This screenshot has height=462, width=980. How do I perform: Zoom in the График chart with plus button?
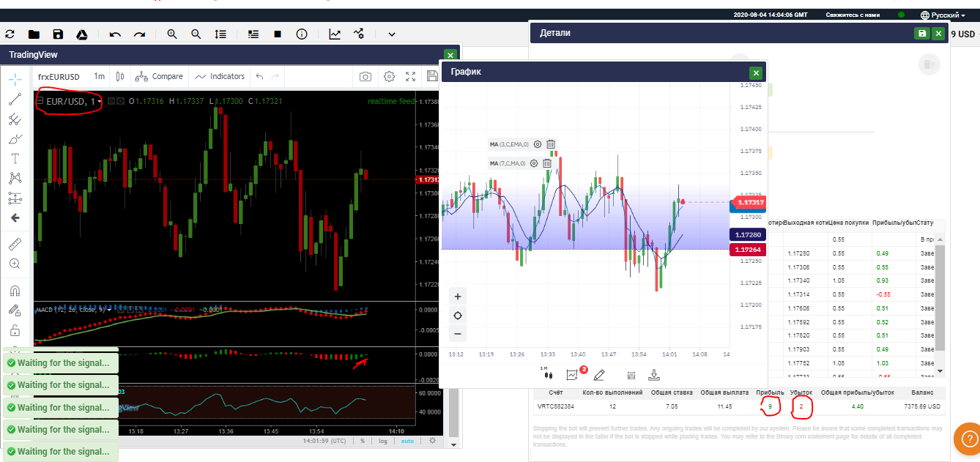click(458, 297)
